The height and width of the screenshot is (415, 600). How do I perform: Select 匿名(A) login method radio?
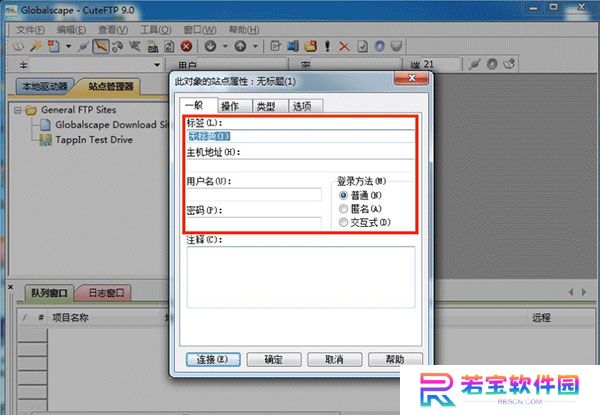coord(343,209)
